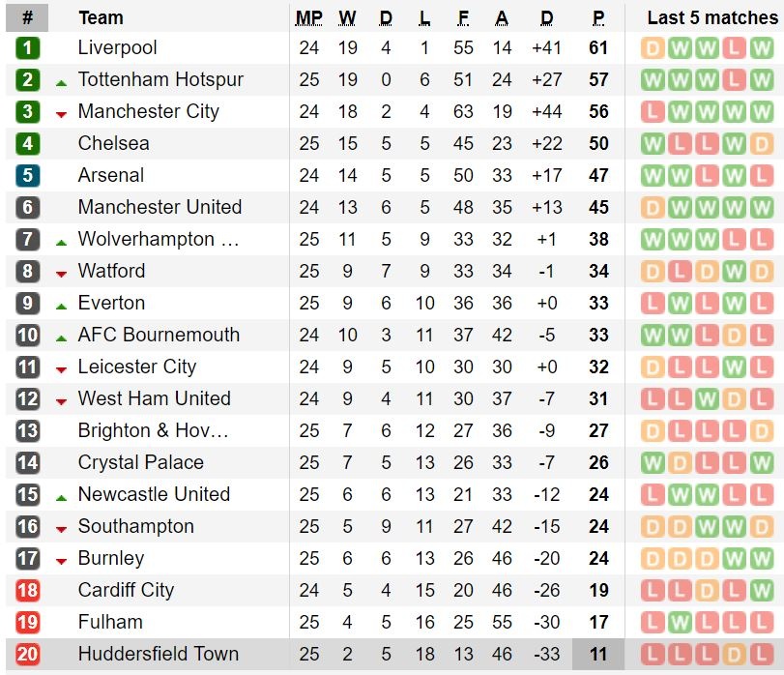Open the Manchester United team link
The image size is (784, 675).
tap(160, 208)
